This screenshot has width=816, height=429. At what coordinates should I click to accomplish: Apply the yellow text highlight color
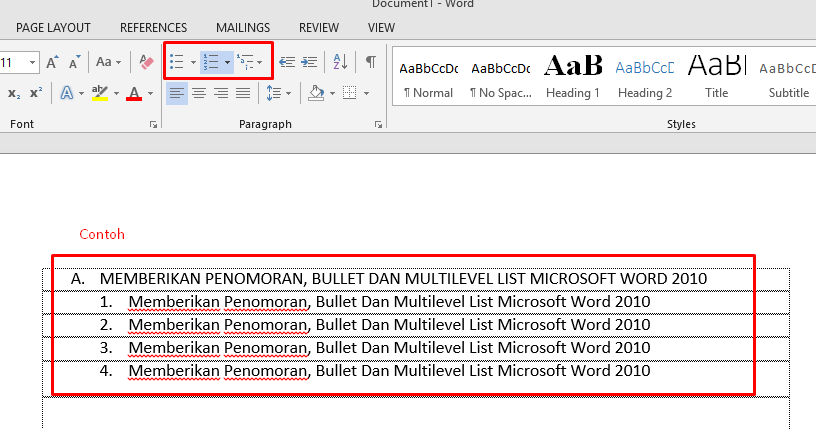point(100,93)
